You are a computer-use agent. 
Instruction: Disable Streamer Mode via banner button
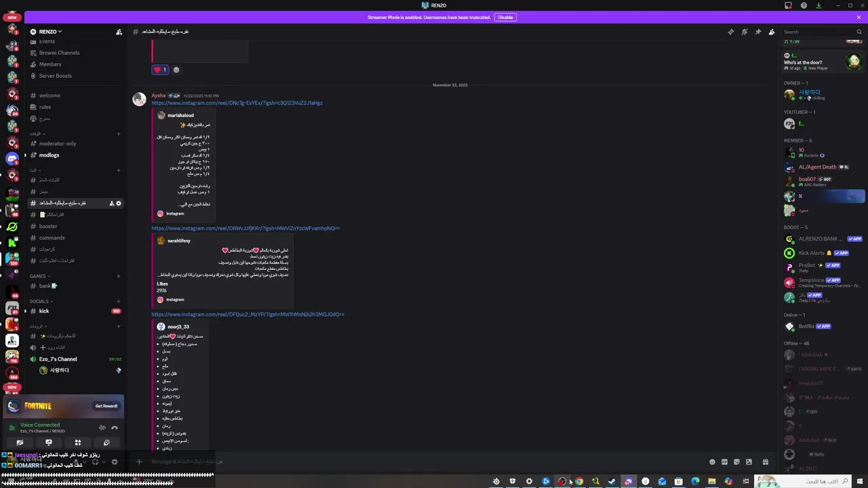pos(505,17)
